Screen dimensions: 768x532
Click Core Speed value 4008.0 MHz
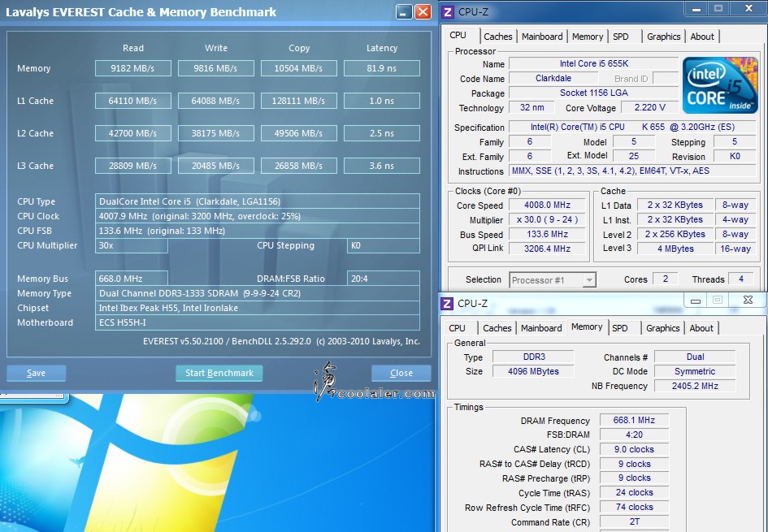coord(547,205)
